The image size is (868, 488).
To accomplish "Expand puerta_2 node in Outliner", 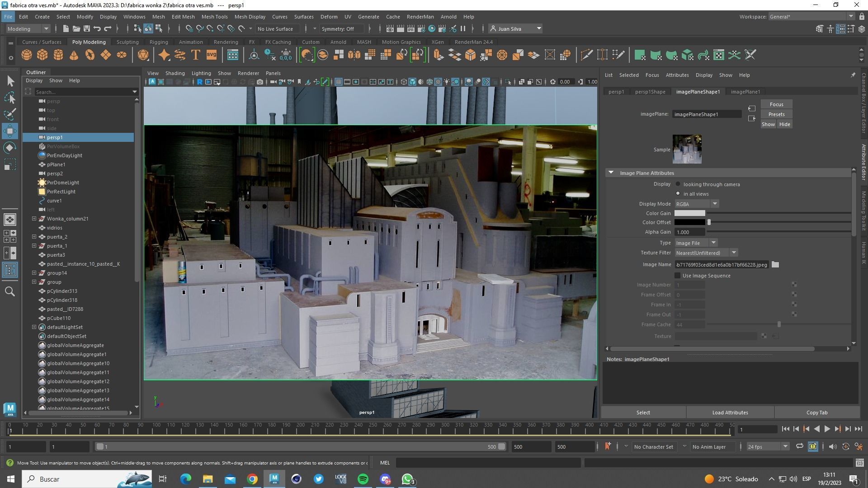I will (34, 237).
